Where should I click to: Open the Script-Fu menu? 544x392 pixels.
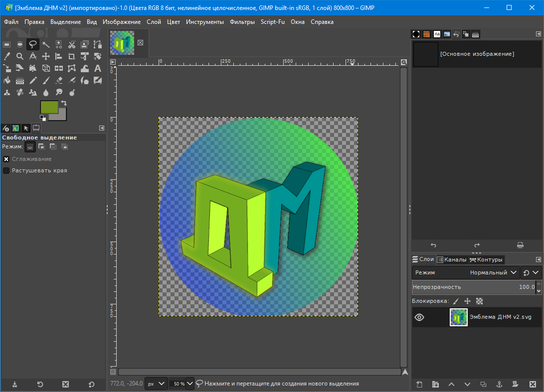coord(273,22)
